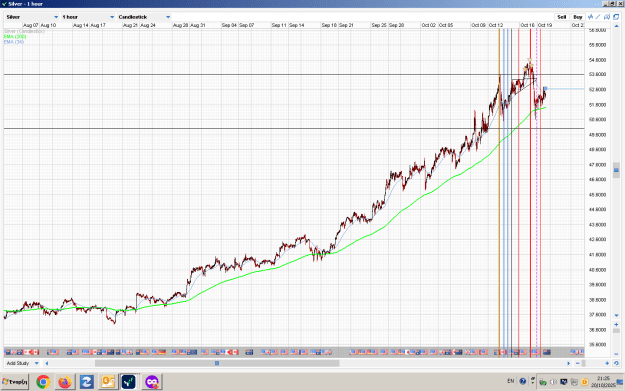The image size is (625, 391).
Task: Open the Windows Start button
Action: pos(15,382)
